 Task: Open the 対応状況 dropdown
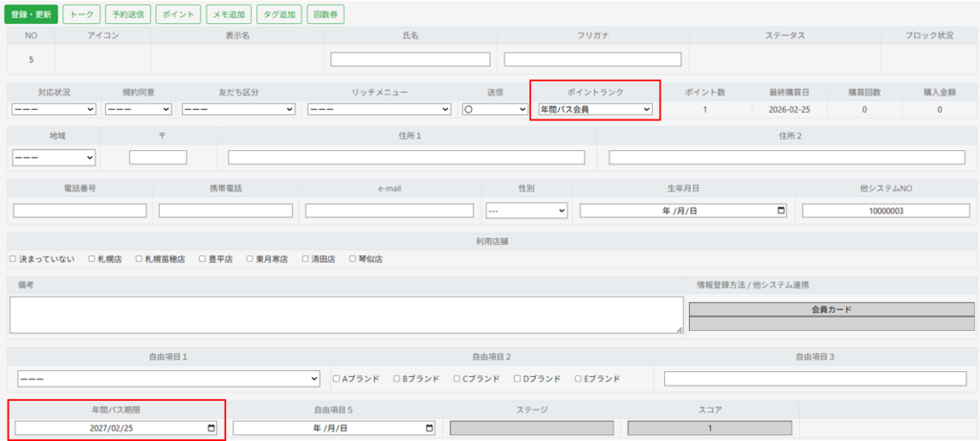(x=54, y=109)
